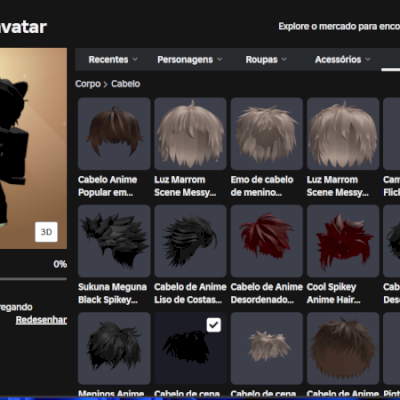Screen dimensions: 400x400
Task: Expand the chevron beside Recentes
Action: pos(135,59)
